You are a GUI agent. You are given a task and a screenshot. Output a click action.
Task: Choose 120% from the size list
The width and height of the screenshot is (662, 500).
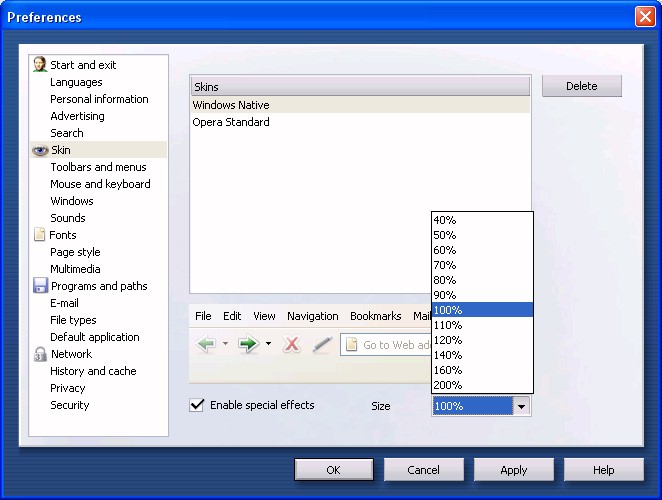click(x=447, y=340)
